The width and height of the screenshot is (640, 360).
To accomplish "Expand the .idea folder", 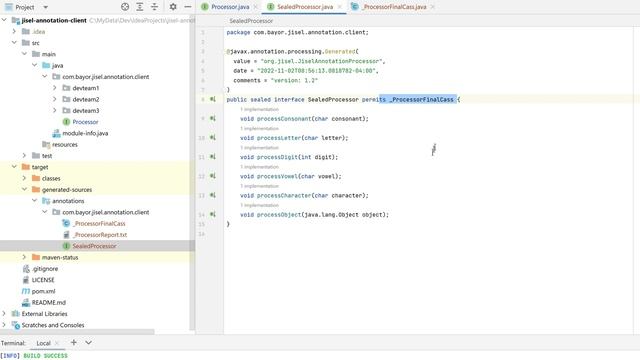I will [14, 31].
